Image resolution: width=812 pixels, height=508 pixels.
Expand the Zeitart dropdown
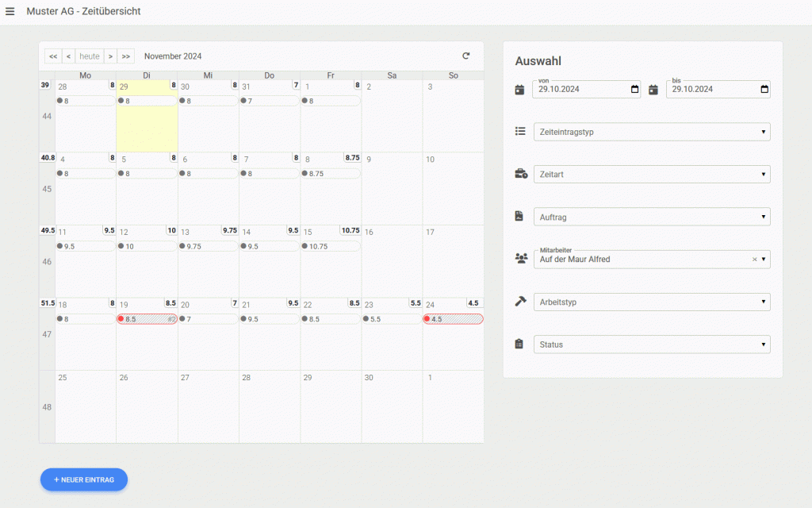point(651,175)
